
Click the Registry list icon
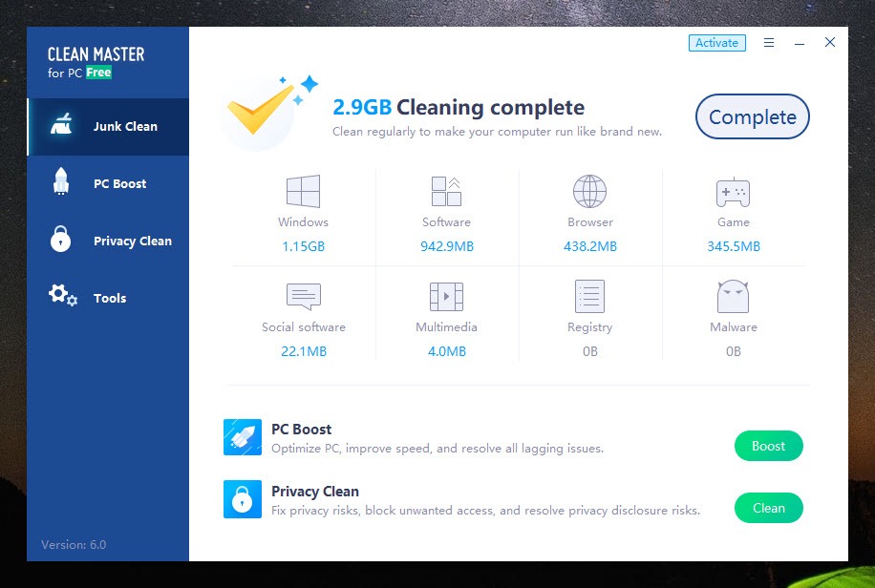click(589, 297)
